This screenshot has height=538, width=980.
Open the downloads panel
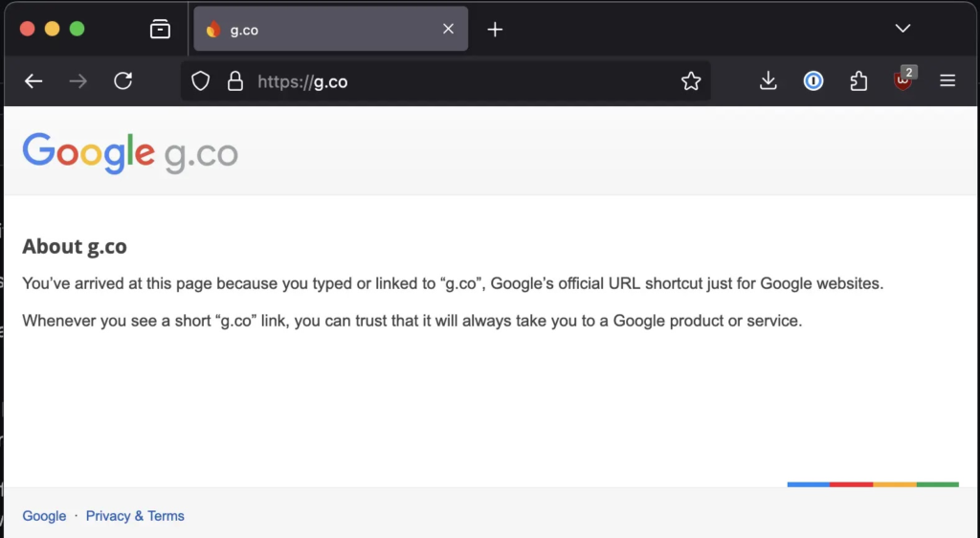coord(768,81)
